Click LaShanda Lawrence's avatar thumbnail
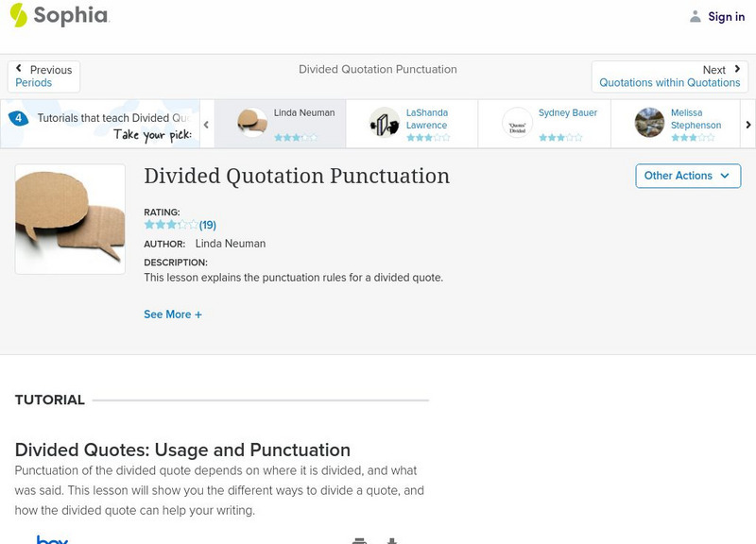This screenshot has width=756, height=544. pyautogui.click(x=385, y=123)
